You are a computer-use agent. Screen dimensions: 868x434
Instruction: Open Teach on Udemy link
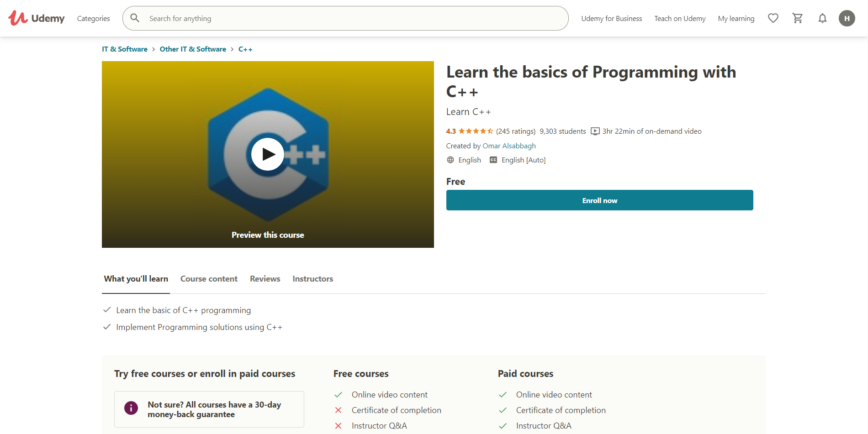[680, 18]
